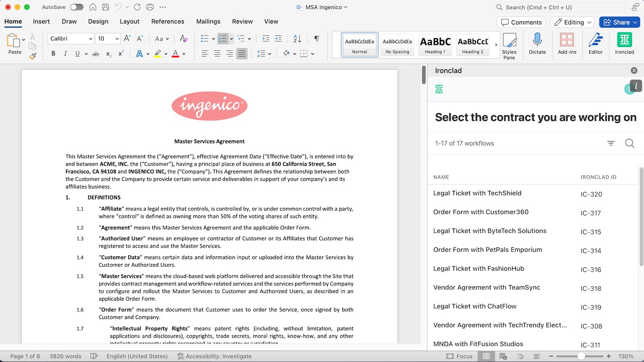The height and width of the screenshot is (362, 644).
Task: Start Dictate with the microphone icon
Action: click(537, 44)
